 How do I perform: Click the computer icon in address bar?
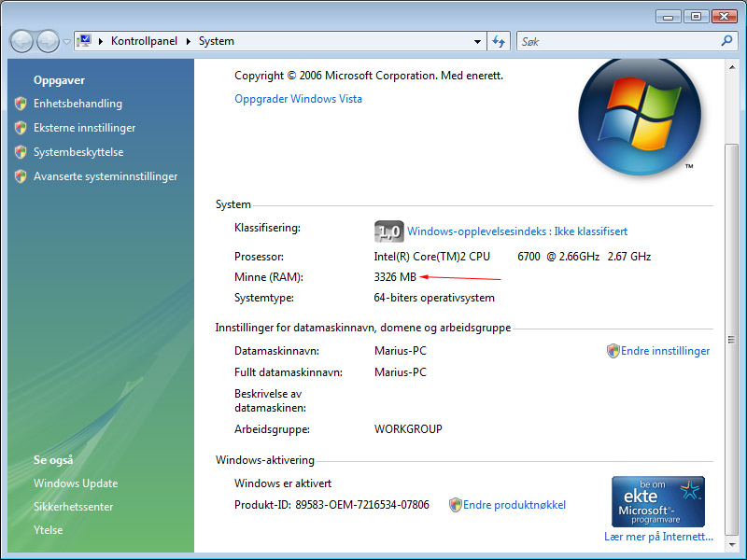pyautogui.click(x=84, y=41)
